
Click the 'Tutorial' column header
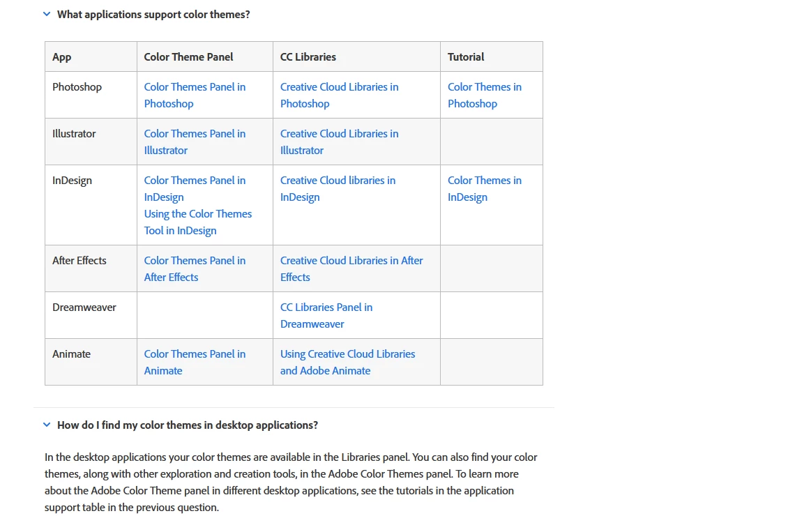pyautogui.click(x=492, y=56)
